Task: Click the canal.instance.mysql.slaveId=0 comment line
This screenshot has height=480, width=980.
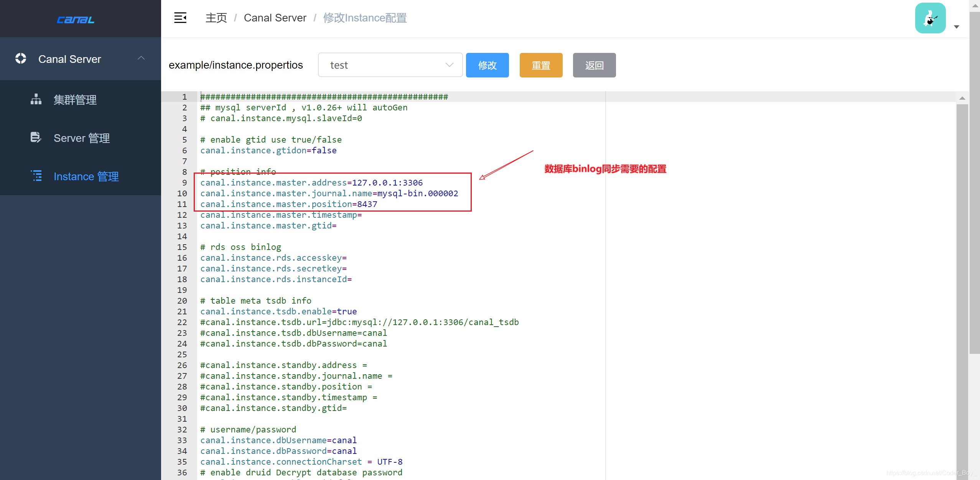Action: click(x=281, y=118)
